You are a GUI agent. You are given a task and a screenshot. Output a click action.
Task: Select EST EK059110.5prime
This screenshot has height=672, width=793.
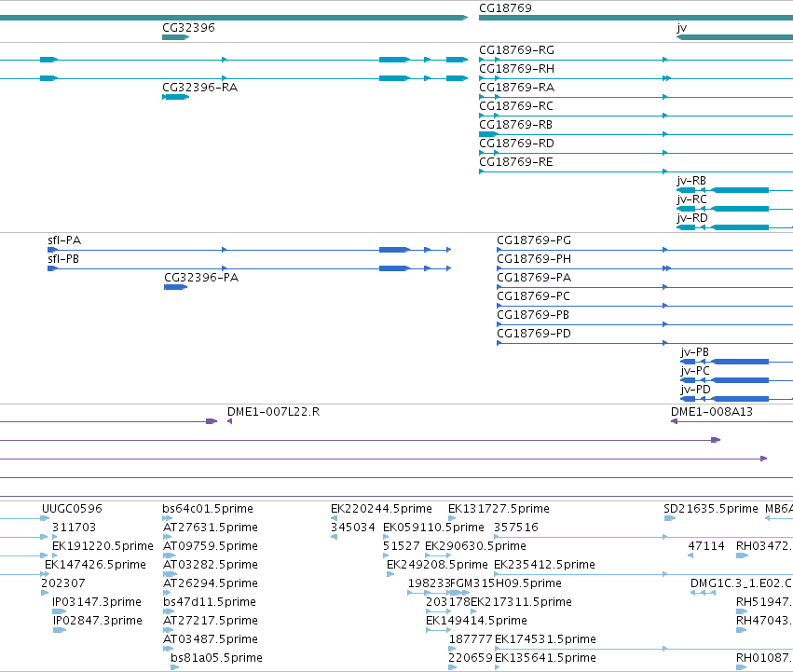point(434,528)
